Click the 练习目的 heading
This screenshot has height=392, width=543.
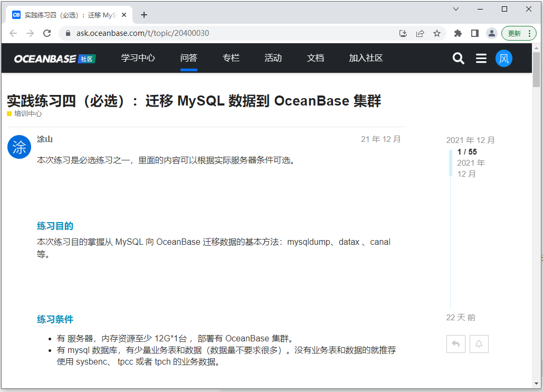click(55, 226)
